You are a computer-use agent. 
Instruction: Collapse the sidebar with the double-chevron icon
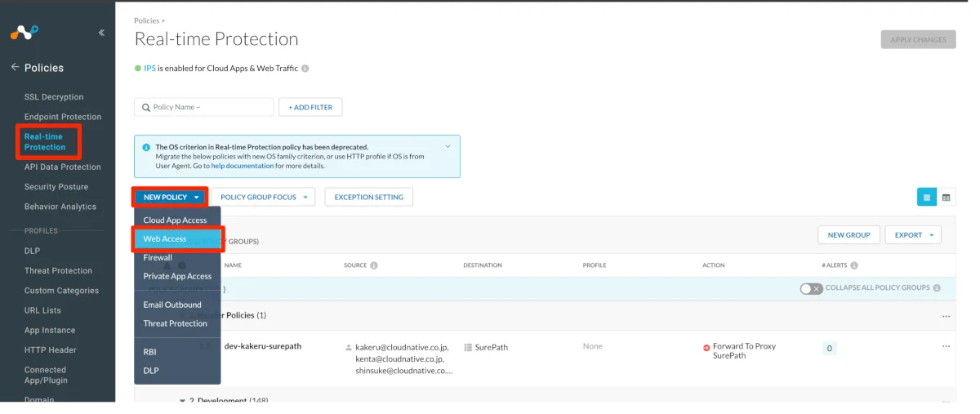click(101, 33)
